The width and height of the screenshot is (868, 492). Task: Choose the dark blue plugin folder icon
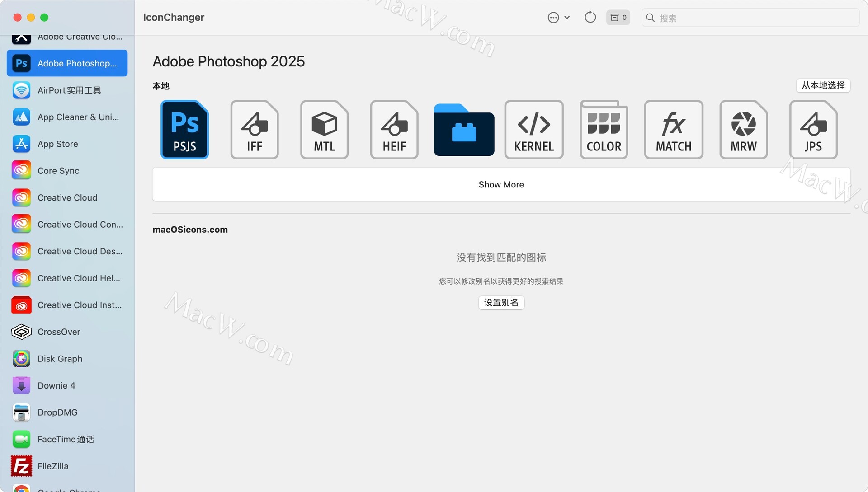464,130
